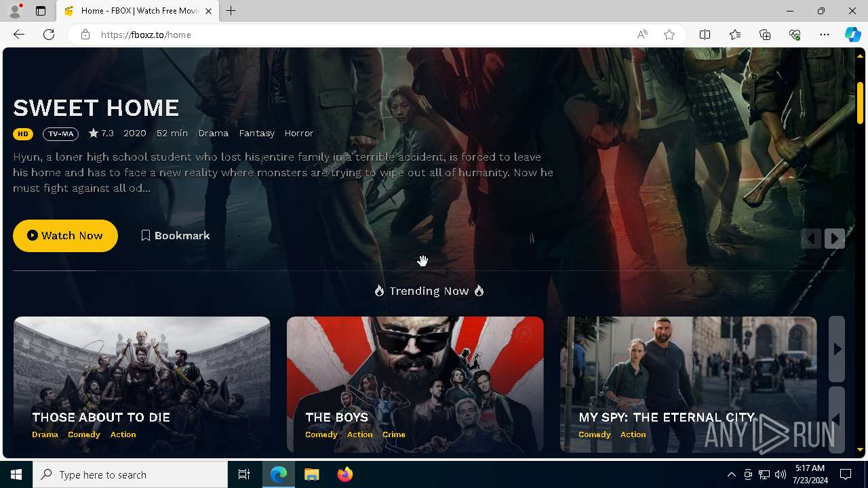
Task: Close the FBOX Home tab
Action: click(x=209, y=11)
